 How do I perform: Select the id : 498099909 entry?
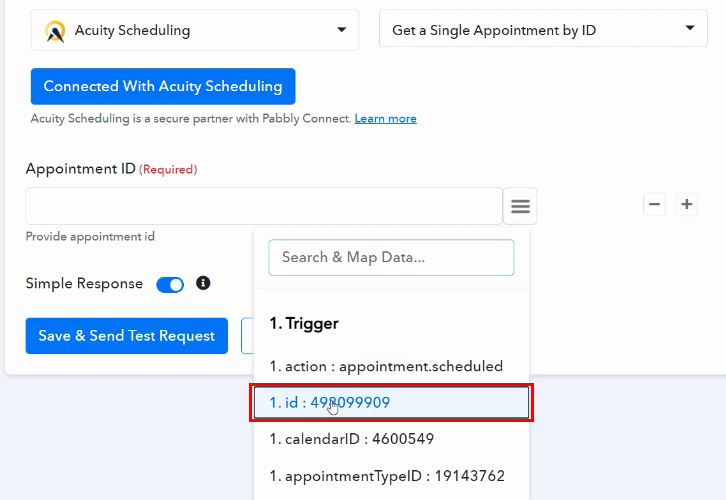pyautogui.click(x=391, y=403)
